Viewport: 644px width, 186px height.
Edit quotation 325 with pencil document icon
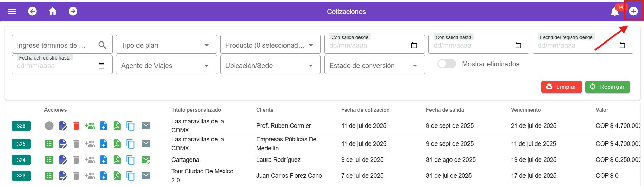click(x=63, y=144)
